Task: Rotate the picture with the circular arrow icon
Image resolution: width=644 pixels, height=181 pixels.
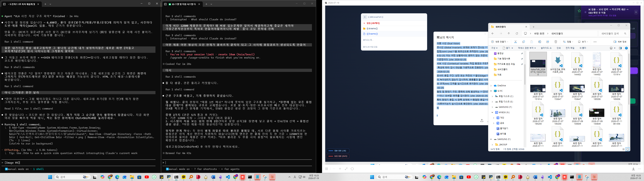Action: (x=352, y=169)
